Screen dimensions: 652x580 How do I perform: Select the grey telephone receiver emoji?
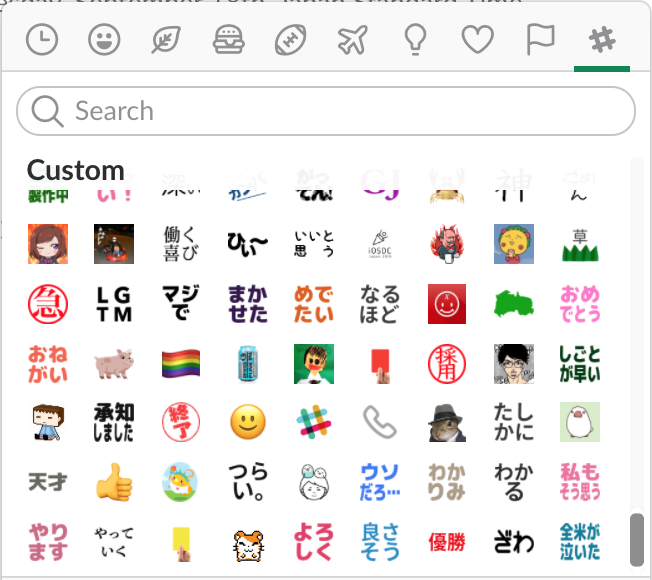[x=380, y=422]
